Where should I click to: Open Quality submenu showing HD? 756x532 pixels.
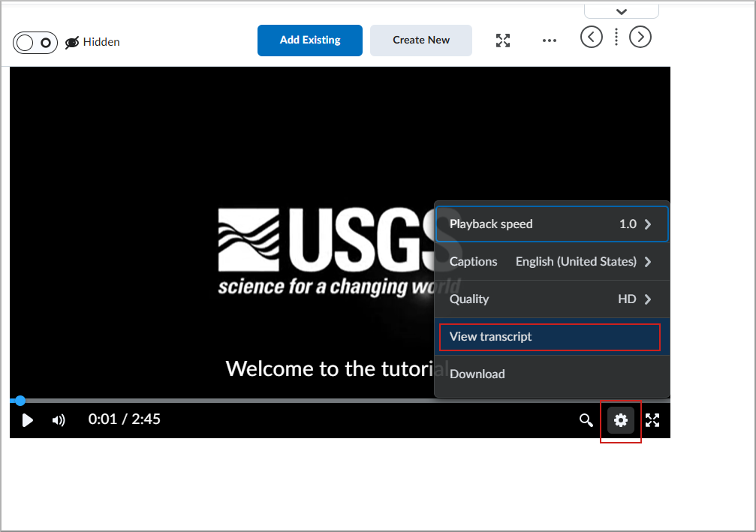coord(552,299)
